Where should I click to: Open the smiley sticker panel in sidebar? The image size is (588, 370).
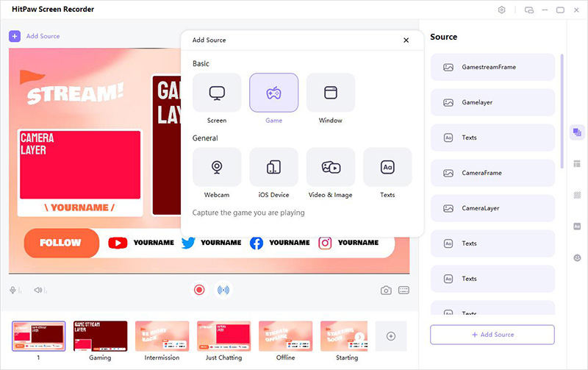pyautogui.click(x=577, y=258)
